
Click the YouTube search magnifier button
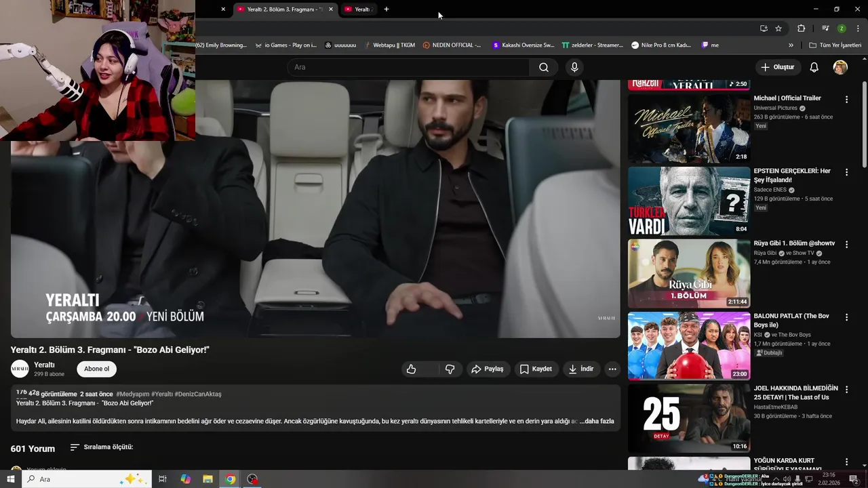pos(544,67)
